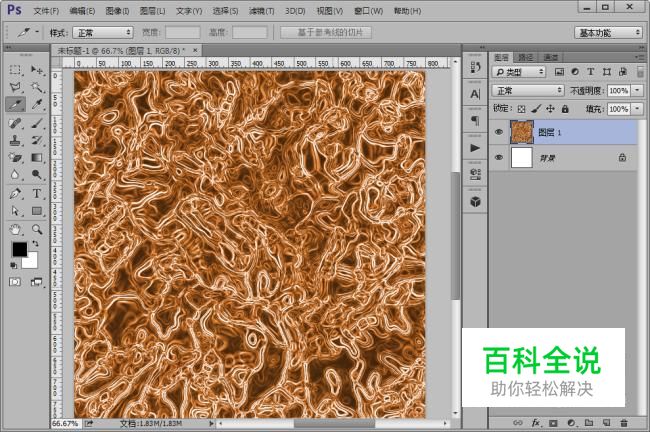The height and width of the screenshot is (432, 650).
Task: Select the Rectangular Marquee tool
Action: click(x=15, y=70)
